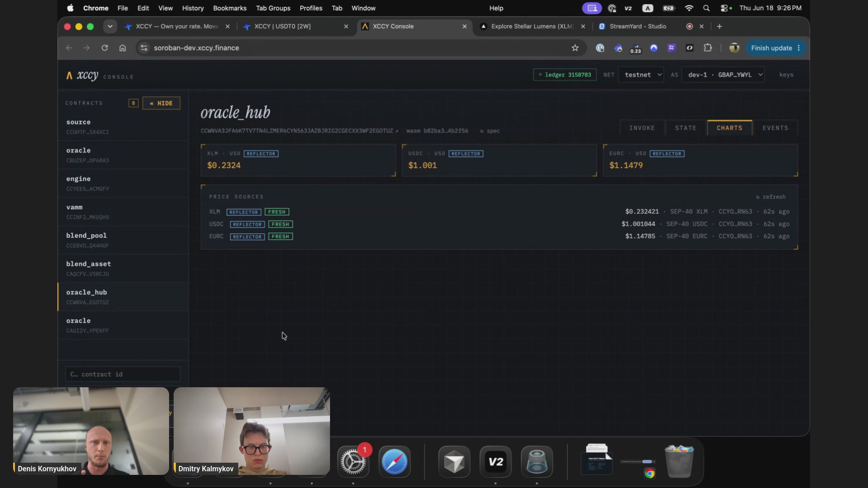
Task: Open Safari from the Dock
Action: [394, 462]
